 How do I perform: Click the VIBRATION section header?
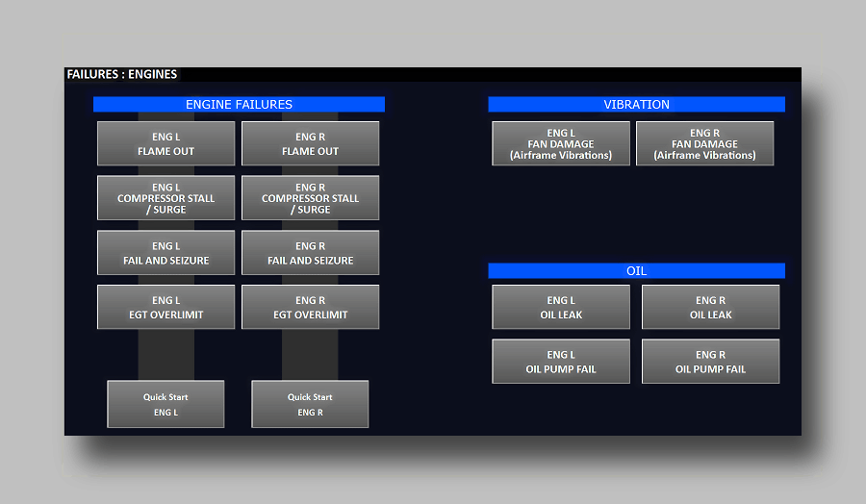(636, 104)
